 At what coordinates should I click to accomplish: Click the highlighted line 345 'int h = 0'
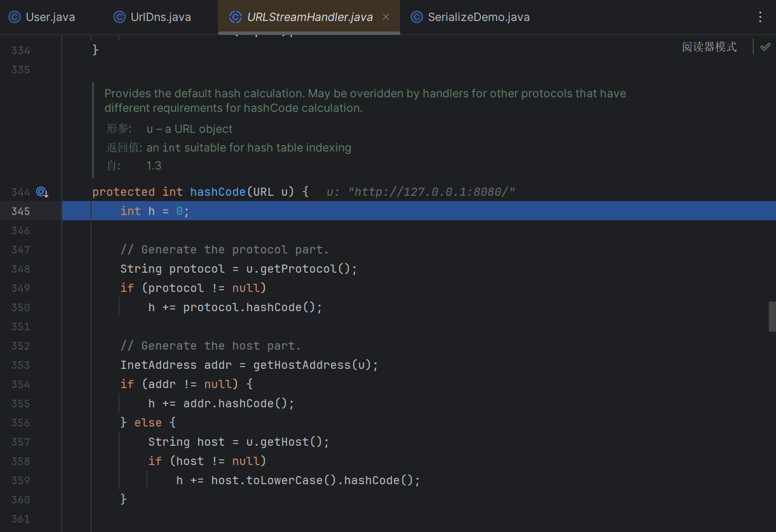coord(155,211)
